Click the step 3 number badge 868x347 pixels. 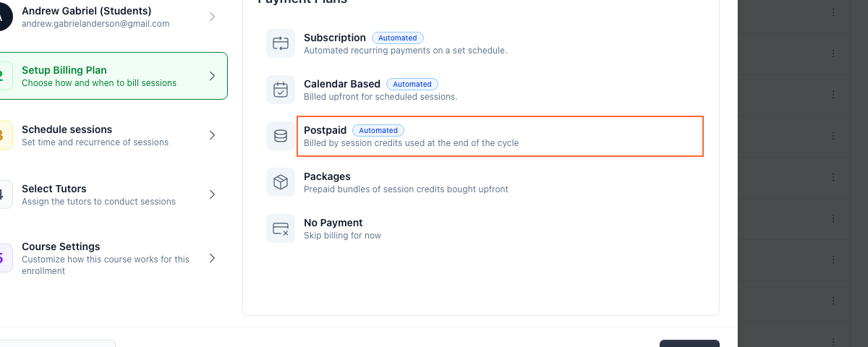tap(4, 135)
